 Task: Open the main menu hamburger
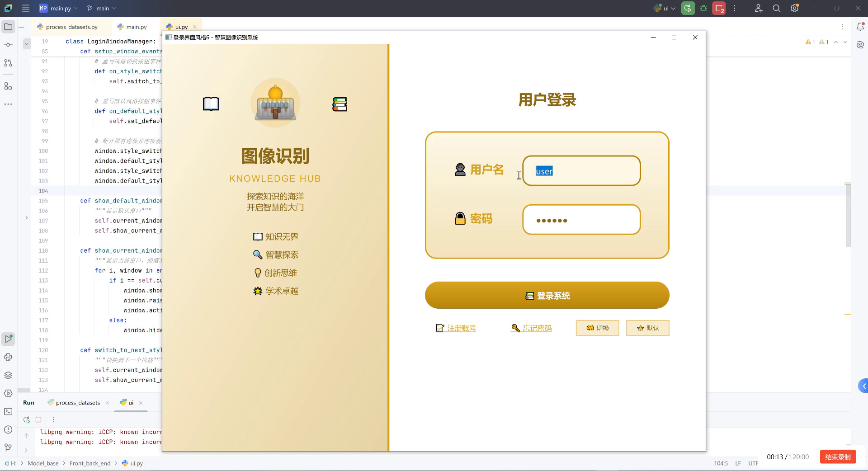(x=26, y=8)
